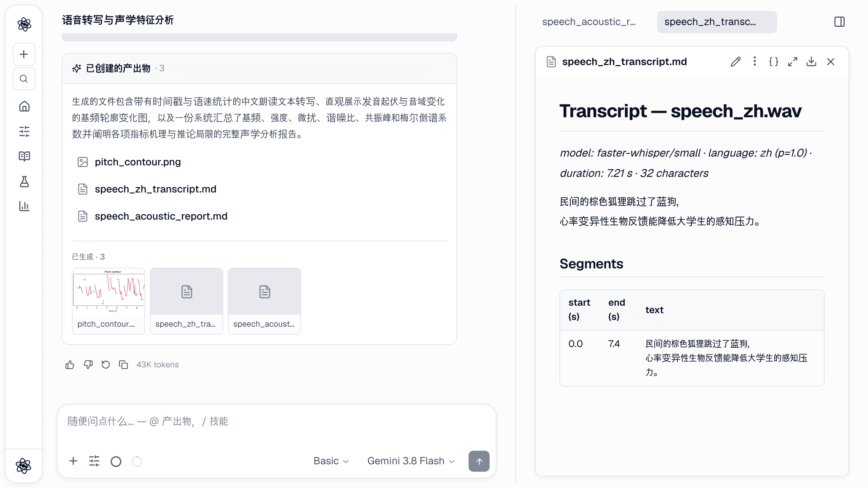Copy the response with the copy icon
This screenshot has width=868, height=488.
click(123, 365)
